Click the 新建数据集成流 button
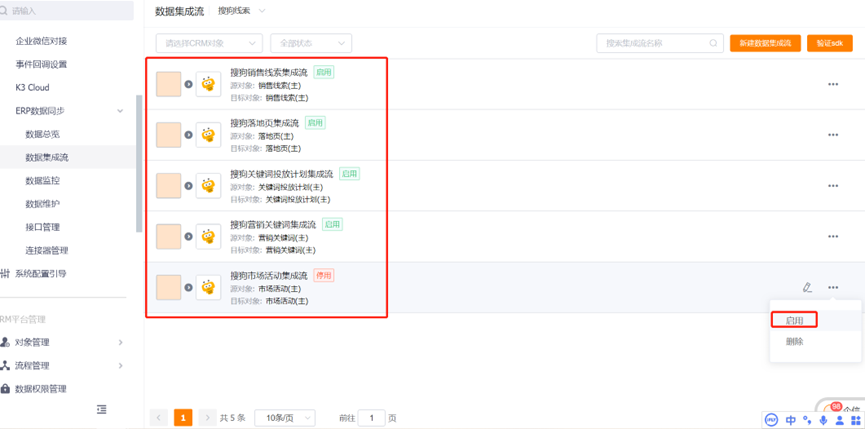The width and height of the screenshot is (865, 429). (x=765, y=43)
